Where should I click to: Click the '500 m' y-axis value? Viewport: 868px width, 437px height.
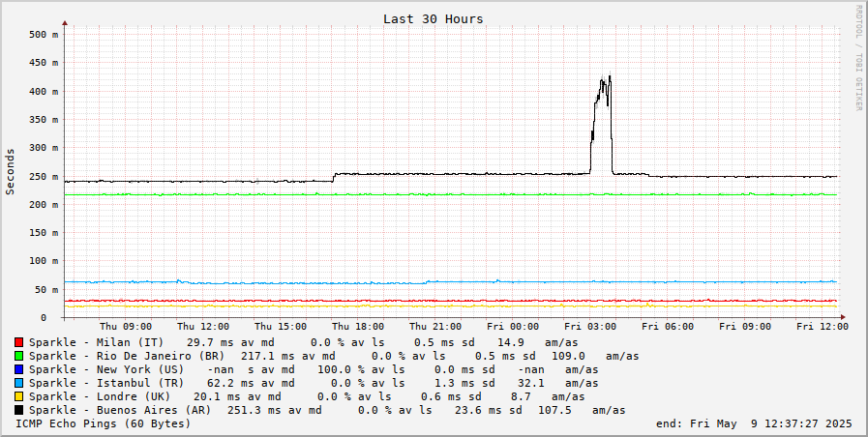[44, 34]
